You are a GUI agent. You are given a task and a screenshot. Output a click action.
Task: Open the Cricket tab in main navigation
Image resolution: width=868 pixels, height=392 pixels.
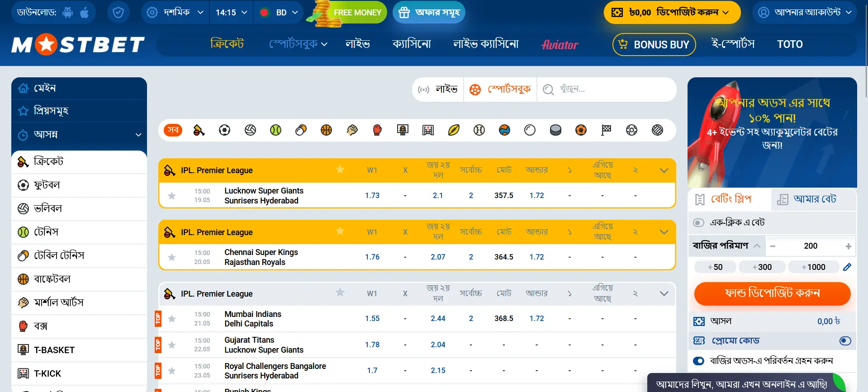pos(227,44)
